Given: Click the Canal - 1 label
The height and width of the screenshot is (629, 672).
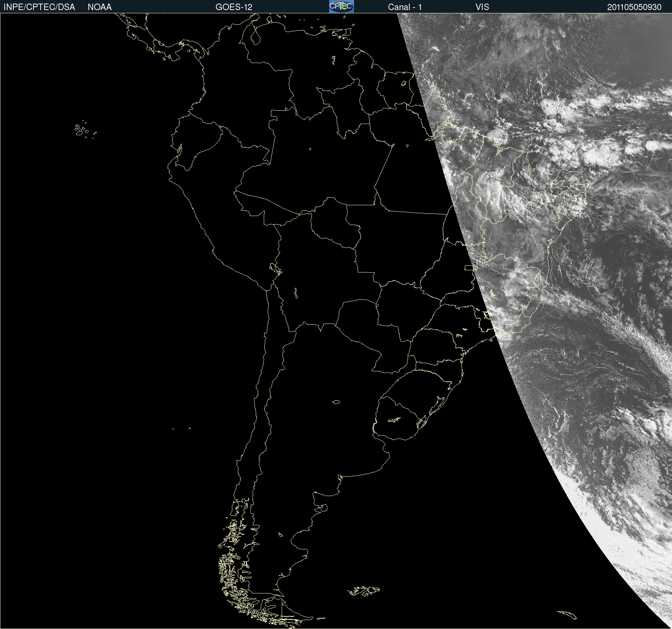Looking at the screenshot, I should click(x=405, y=7).
